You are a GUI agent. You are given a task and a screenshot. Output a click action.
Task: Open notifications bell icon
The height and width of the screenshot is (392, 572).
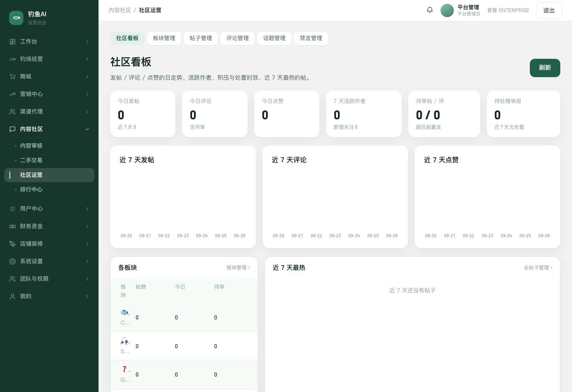click(430, 10)
